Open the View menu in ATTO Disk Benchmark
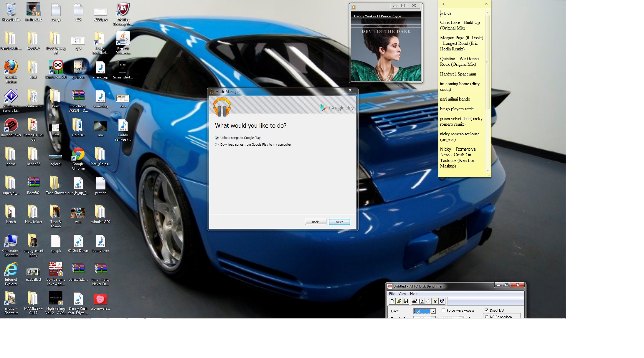Viewport: 644px width, 358px height. [x=402, y=294]
